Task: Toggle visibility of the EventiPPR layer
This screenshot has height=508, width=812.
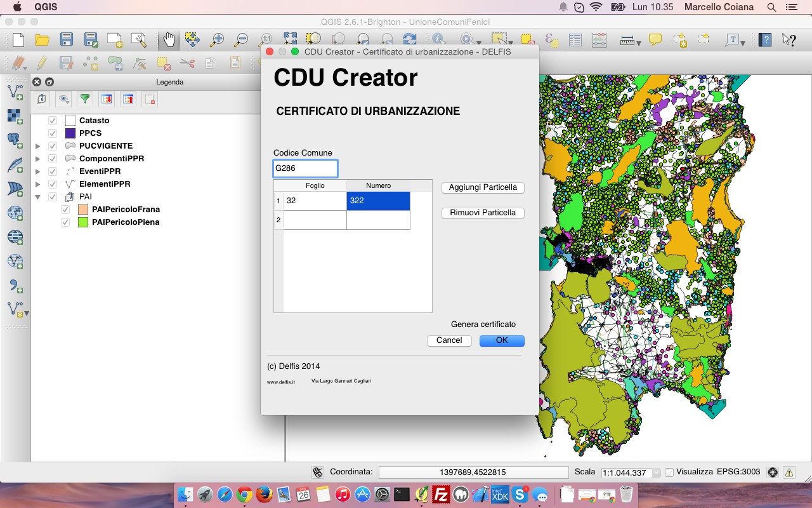Action: (53, 171)
